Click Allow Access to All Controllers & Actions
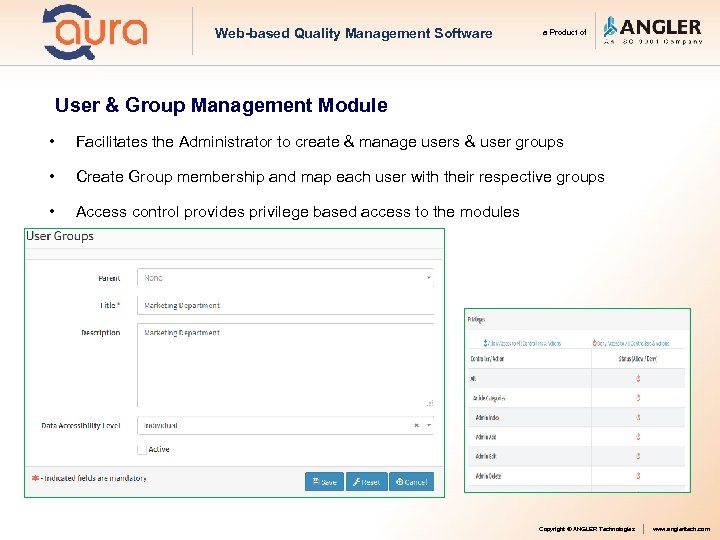The width and height of the screenshot is (720, 540). click(x=522, y=343)
